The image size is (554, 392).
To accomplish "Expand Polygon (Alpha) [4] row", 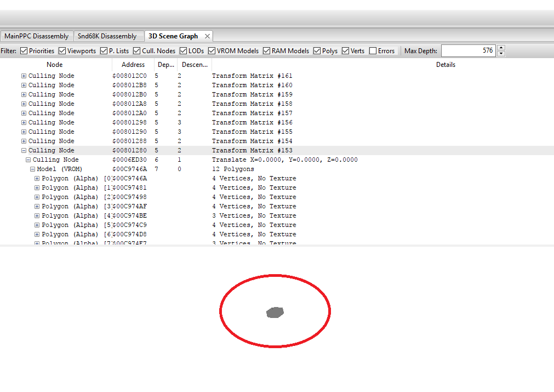I will pos(37,215).
